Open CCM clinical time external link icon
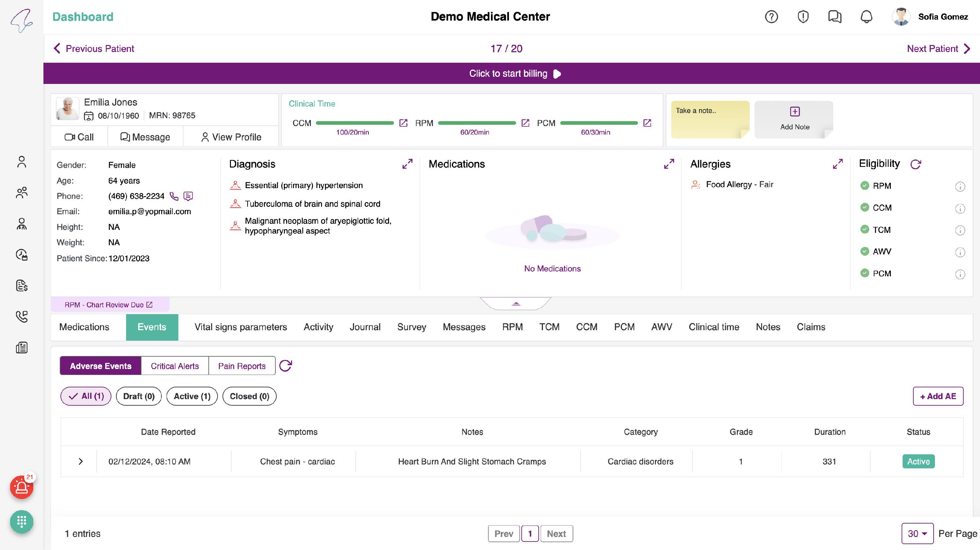 (403, 123)
